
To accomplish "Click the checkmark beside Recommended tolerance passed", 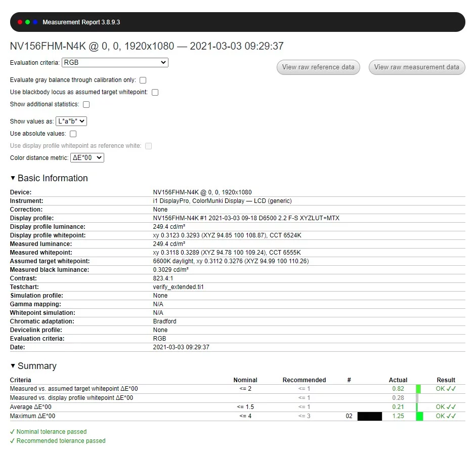I will pyautogui.click(x=12, y=441).
